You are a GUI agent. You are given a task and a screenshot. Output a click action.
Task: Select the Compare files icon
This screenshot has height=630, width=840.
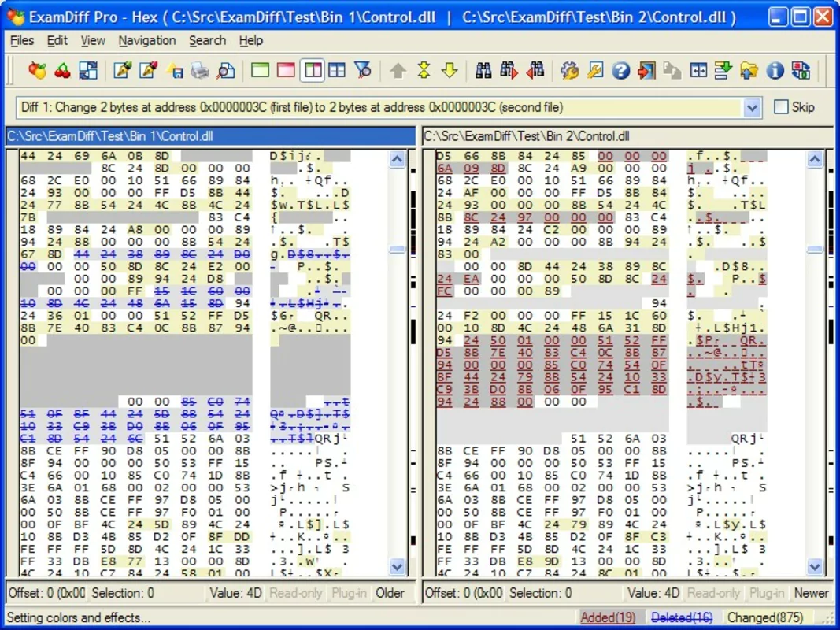pos(37,71)
